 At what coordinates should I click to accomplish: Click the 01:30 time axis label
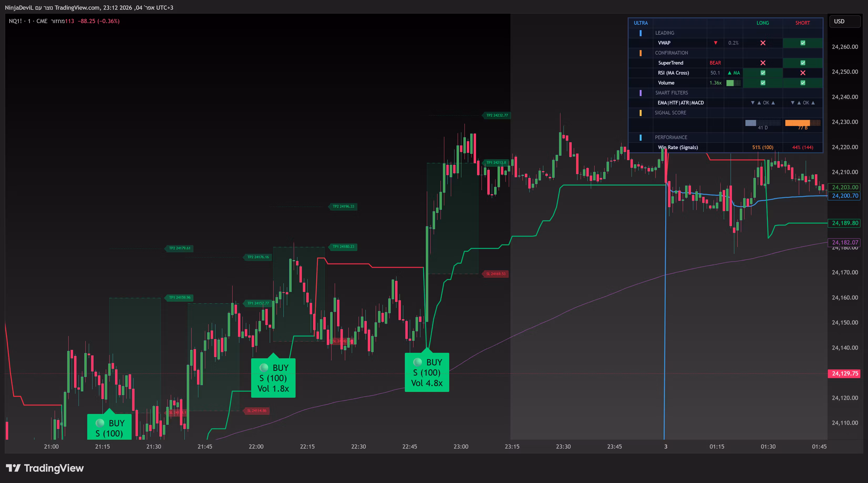(x=768, y=447)
